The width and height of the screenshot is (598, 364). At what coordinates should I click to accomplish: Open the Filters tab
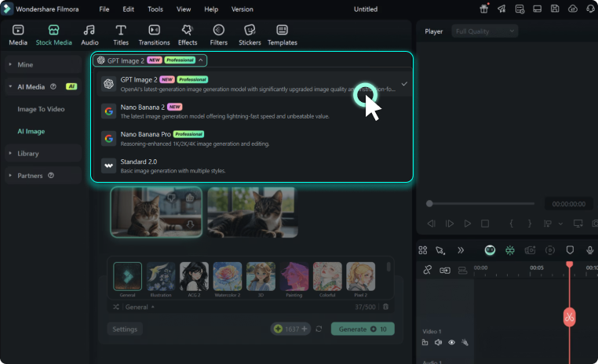pos(218,35)
